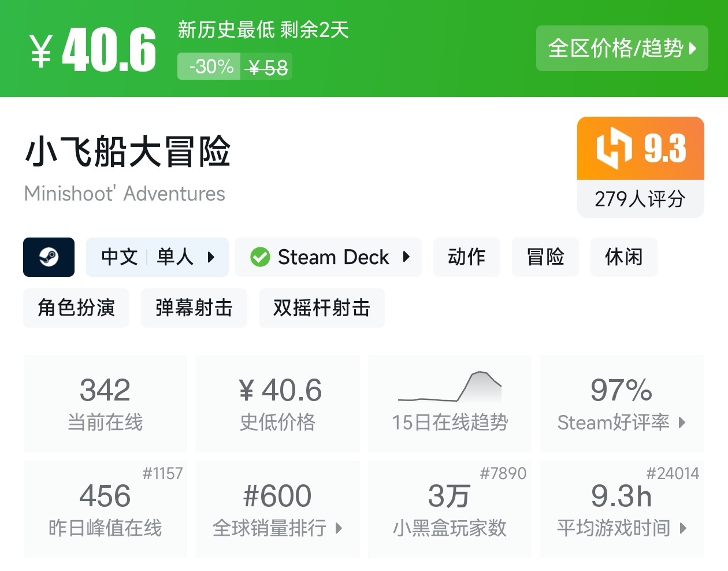Open the 279人评分 rating count
Image resolution: width=728 pixels, height=571 pixels.
(640, 199)
